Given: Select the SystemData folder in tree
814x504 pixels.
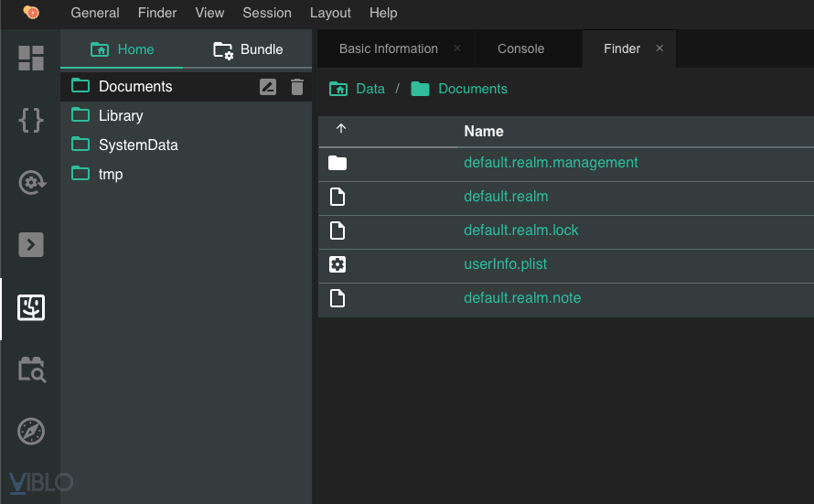Looking at the screenshot, I should [x=138, y=145].
